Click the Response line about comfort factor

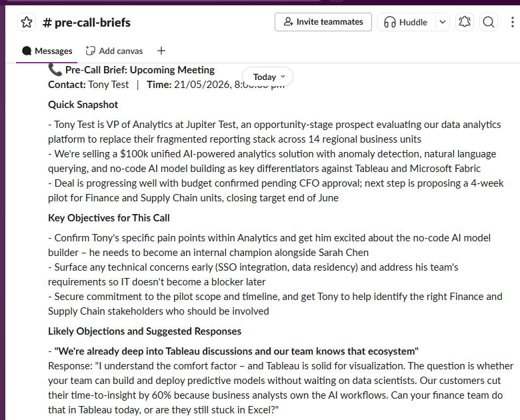(x=281, y=366)
